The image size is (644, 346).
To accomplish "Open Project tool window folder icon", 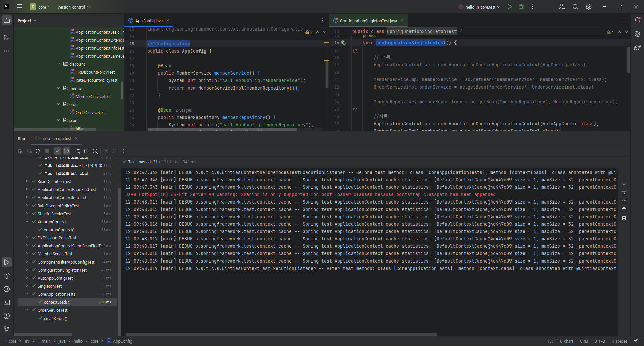I will 7,20.
